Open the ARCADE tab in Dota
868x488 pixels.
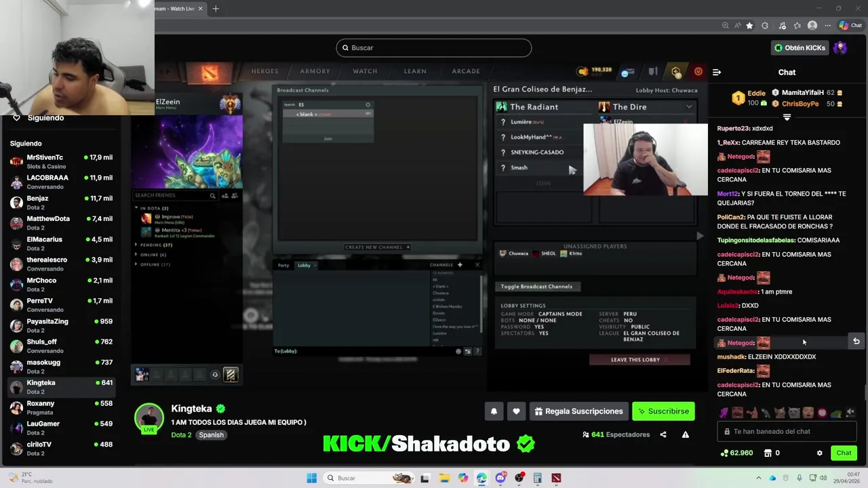[466, 71]
